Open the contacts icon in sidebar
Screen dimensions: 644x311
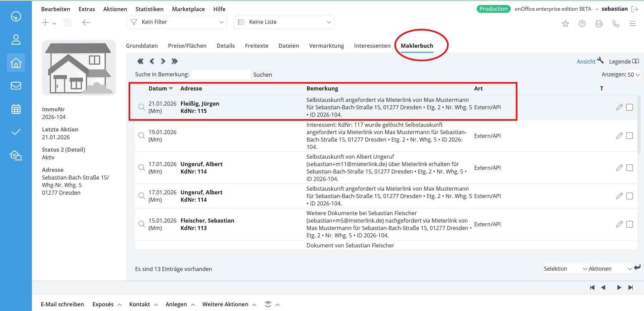pyautogui.click(x=16, y=40)
